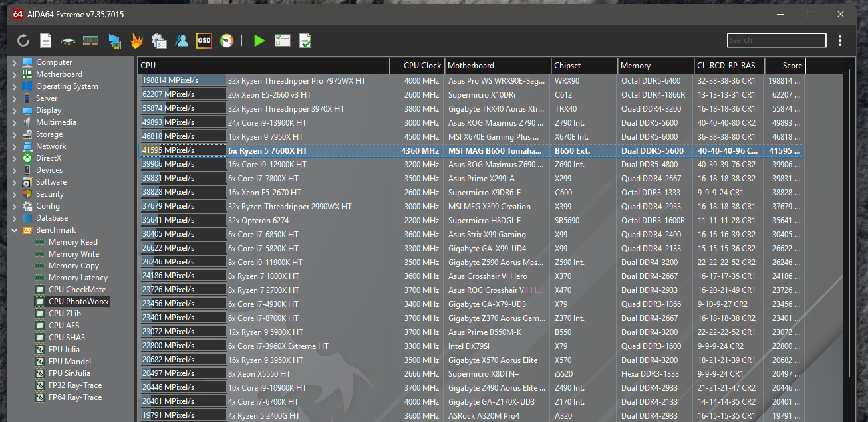
Task: Click the document with green checkmark icon
Action: pos(305,41)
